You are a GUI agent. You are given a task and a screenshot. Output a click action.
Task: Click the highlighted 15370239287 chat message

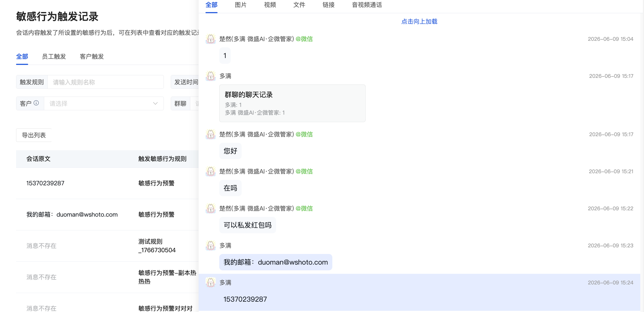245,299
